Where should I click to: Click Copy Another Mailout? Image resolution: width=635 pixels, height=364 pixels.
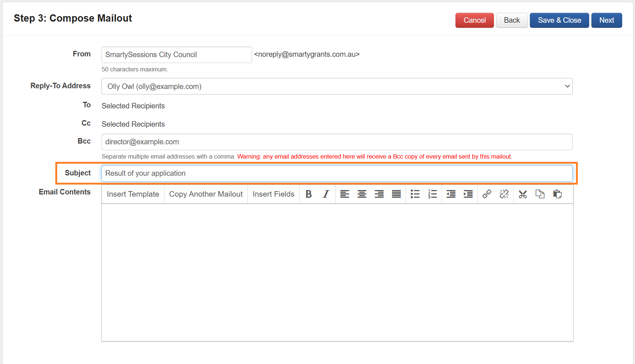point(206,194)
